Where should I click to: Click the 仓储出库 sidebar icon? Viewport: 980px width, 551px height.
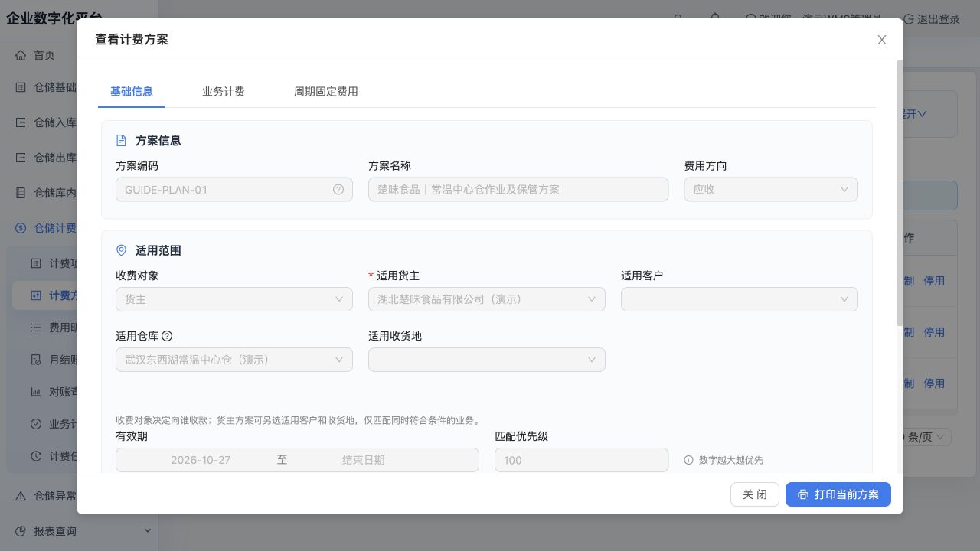(x=21, y=158)
